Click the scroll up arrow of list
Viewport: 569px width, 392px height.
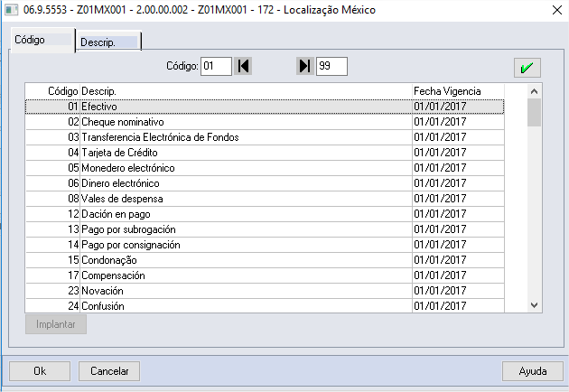pyautogui.click(x=534, y=91)
